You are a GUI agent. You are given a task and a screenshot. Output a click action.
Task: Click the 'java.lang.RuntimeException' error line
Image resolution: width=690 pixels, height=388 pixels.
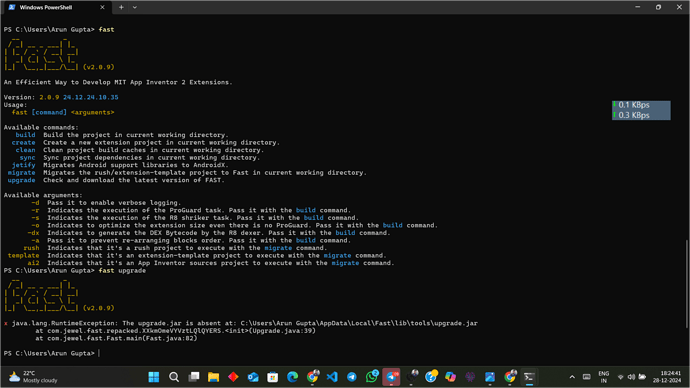[x=240, y=323]
